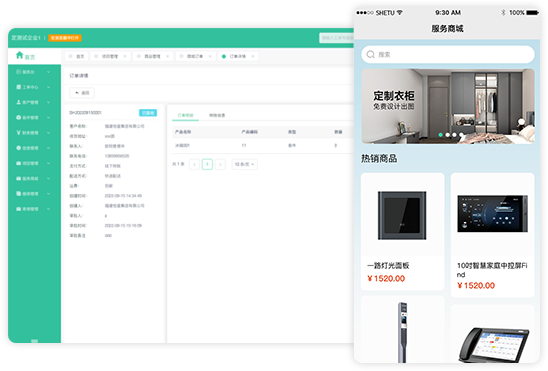This screenshot has width=548, height=371.
Task: Switch to the 首页 tab in the top tab strip
Action: click(x=77, y=56)
